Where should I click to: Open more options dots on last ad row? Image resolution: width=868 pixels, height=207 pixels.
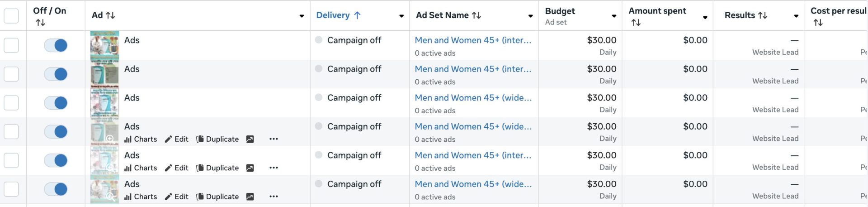(274, 197)
